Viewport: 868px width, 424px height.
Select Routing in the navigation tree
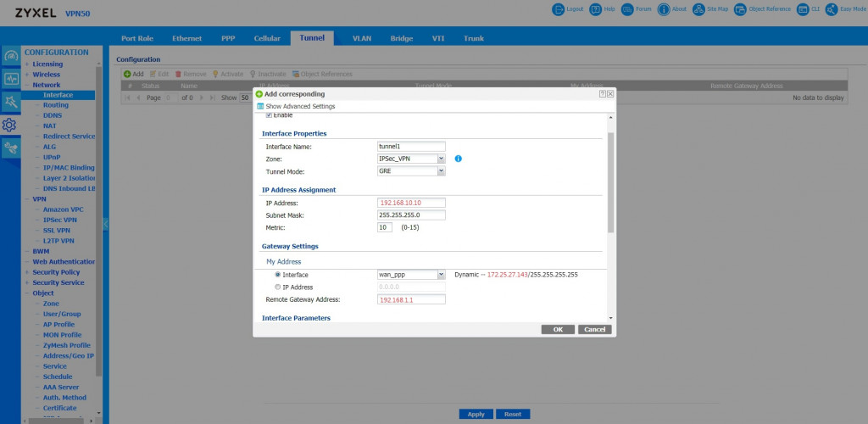[x=55, y=105]
